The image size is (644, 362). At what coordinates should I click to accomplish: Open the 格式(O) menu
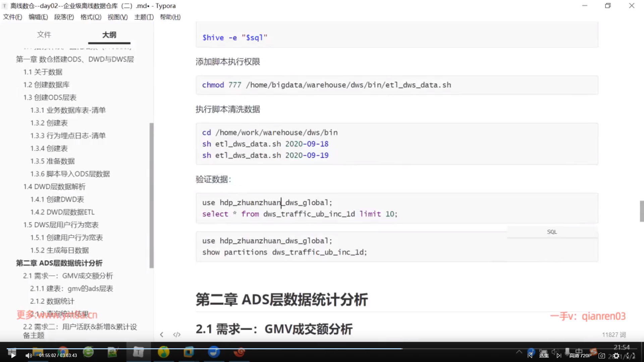pos(91,17)
